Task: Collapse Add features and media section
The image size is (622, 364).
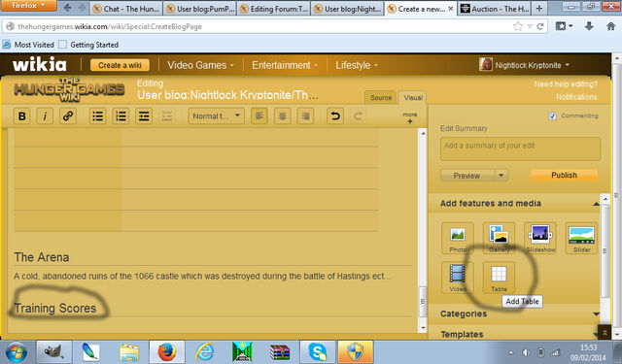Action: point(596,204)
